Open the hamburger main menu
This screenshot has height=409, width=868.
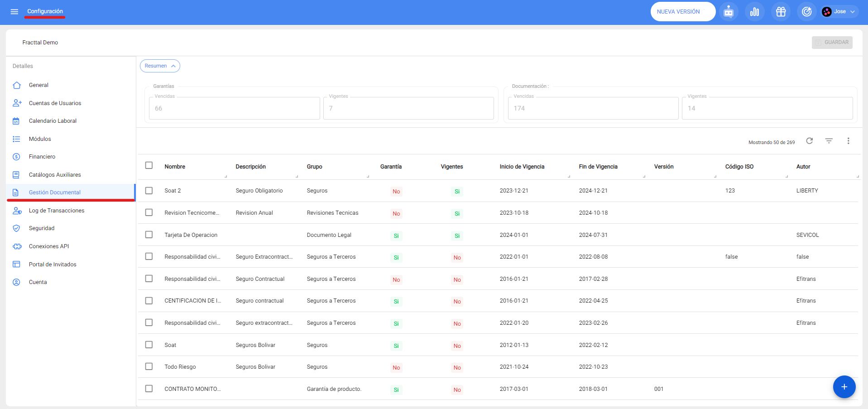point(14,12)
